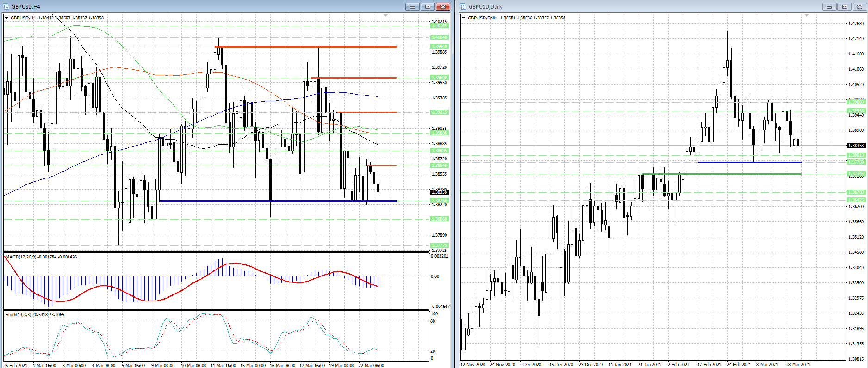Click the green 1.36700 level label
Image resolution: width=868 pixels, height=368 pixels.
pyautogui.click(x=856, y=192)
